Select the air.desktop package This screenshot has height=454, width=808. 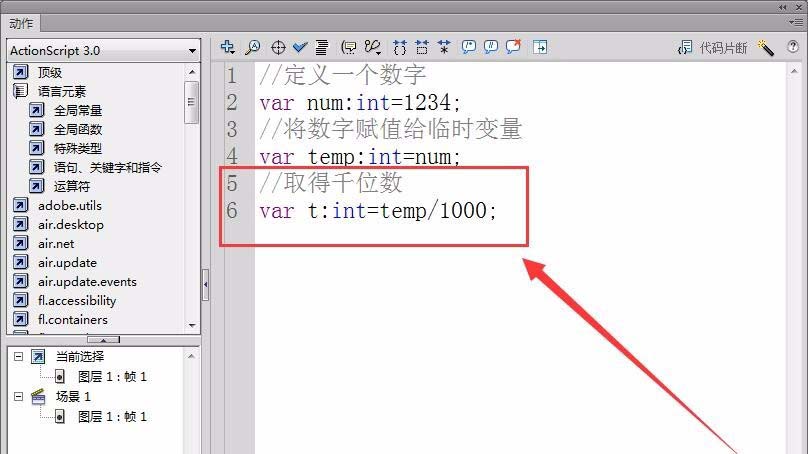coord(71,225)
